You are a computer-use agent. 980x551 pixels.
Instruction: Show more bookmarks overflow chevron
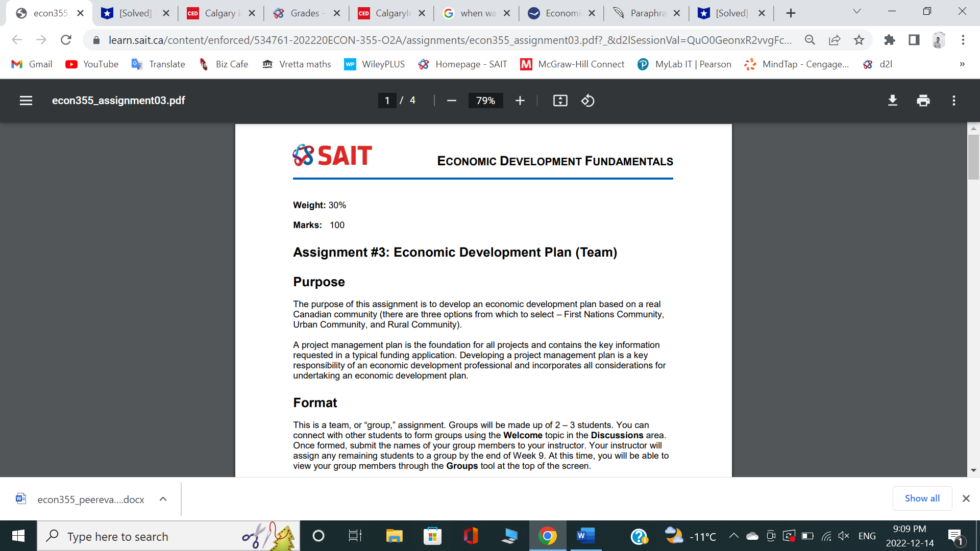pos(962,64)
